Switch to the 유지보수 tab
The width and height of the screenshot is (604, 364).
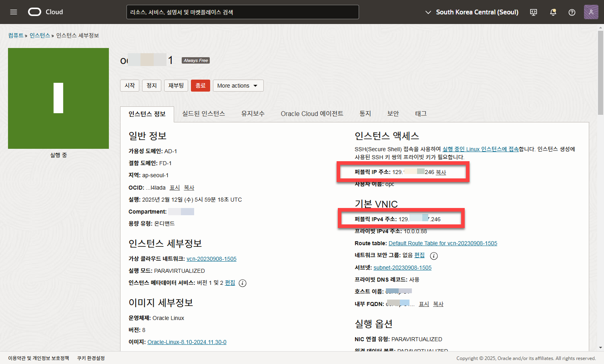click(x=253, y=114)
